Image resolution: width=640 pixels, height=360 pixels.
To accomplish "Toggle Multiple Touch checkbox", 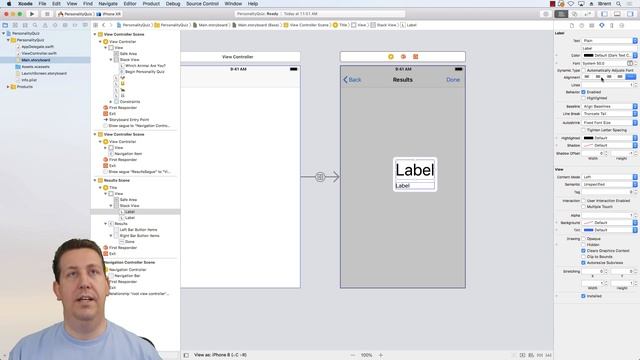I will pyautogui.click(x=583, y=207).
